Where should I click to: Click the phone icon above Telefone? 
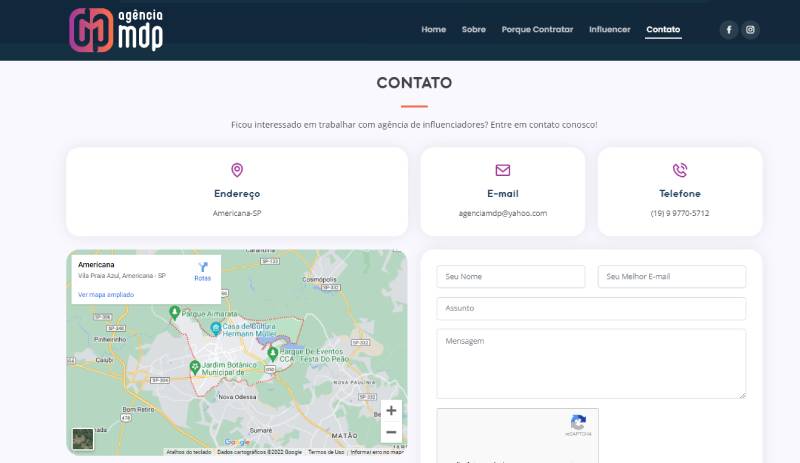[680, 170]
